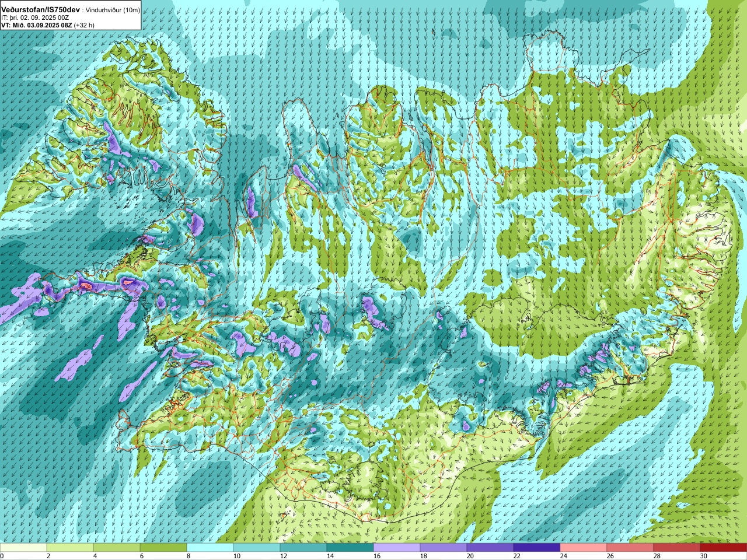
Task: Click the light pink 24–26 legend swatch
Action: point(584,548)
